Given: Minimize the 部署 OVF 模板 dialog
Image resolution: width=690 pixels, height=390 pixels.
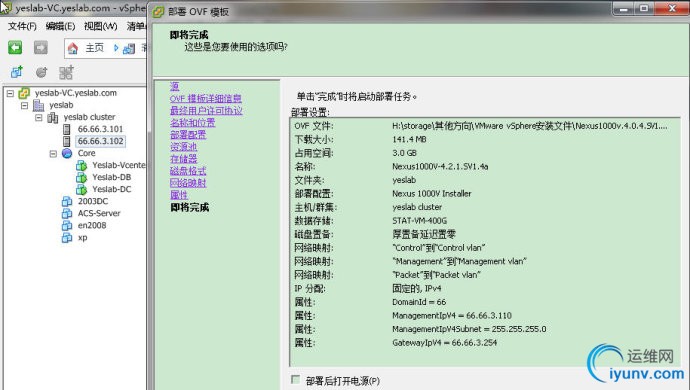Looking at the screenshot, I should (x=624, y=8).
